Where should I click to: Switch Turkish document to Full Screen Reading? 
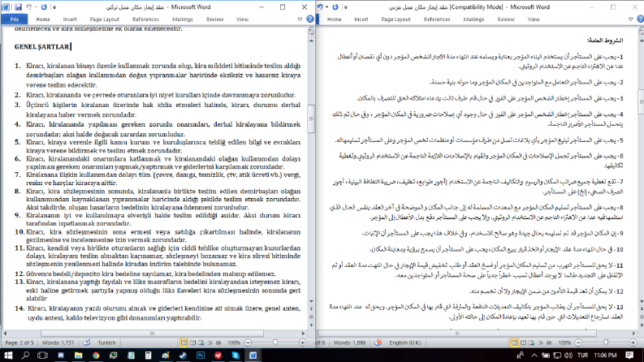pos(192,343)
